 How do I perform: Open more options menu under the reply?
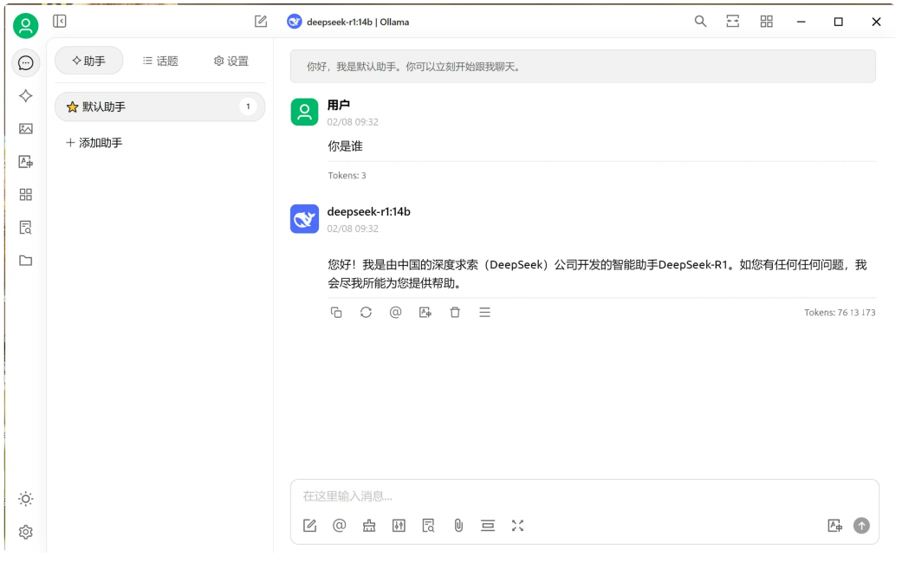485,312
